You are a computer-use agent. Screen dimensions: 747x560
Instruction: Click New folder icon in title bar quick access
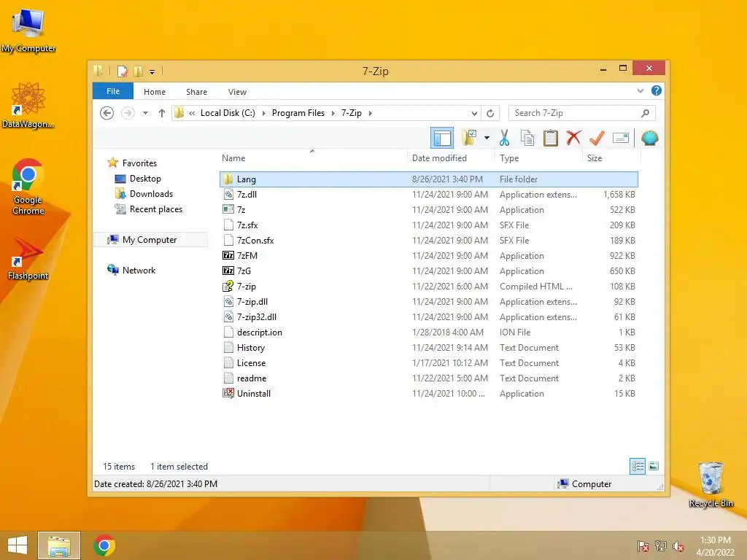(138, 71)
